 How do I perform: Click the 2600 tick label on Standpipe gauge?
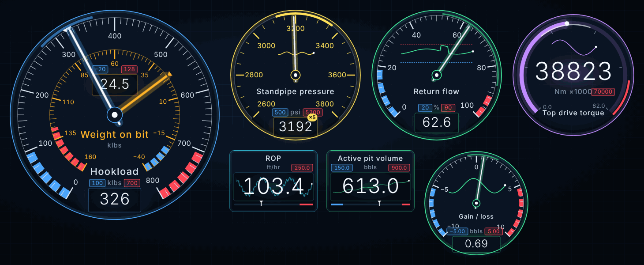266,104
